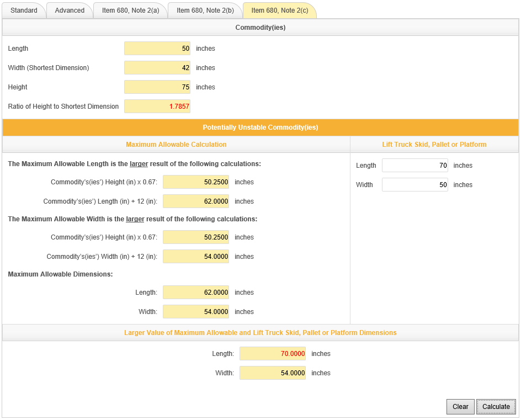This screenshot has width=521, height=420.
Task: Click the Clear button
Action: point(460,407)
